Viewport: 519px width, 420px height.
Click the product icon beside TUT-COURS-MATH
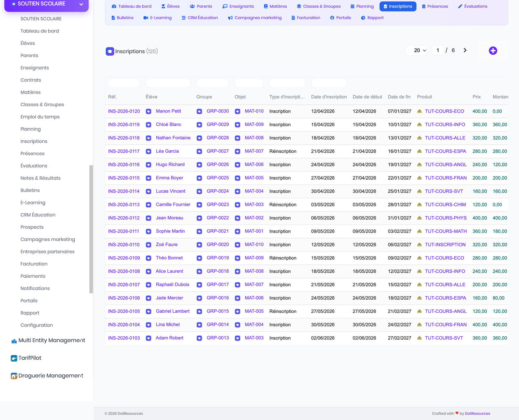pos(419,231)
